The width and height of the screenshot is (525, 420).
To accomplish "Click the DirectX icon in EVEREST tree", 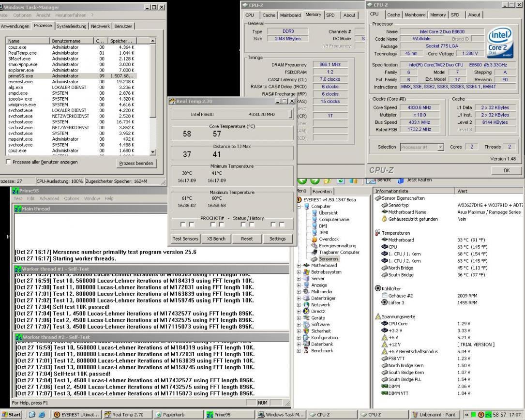I will pos(306,311).
